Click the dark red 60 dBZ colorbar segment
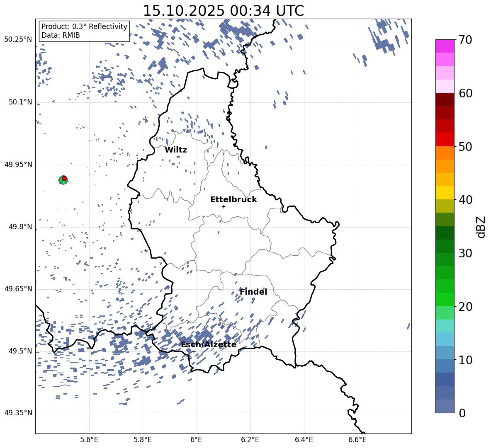 pos(445,99)
